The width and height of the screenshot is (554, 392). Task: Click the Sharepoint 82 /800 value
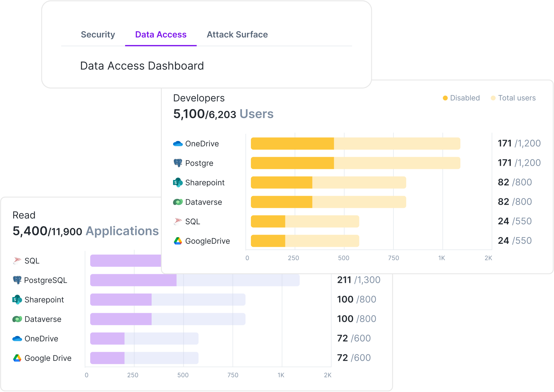514,182
